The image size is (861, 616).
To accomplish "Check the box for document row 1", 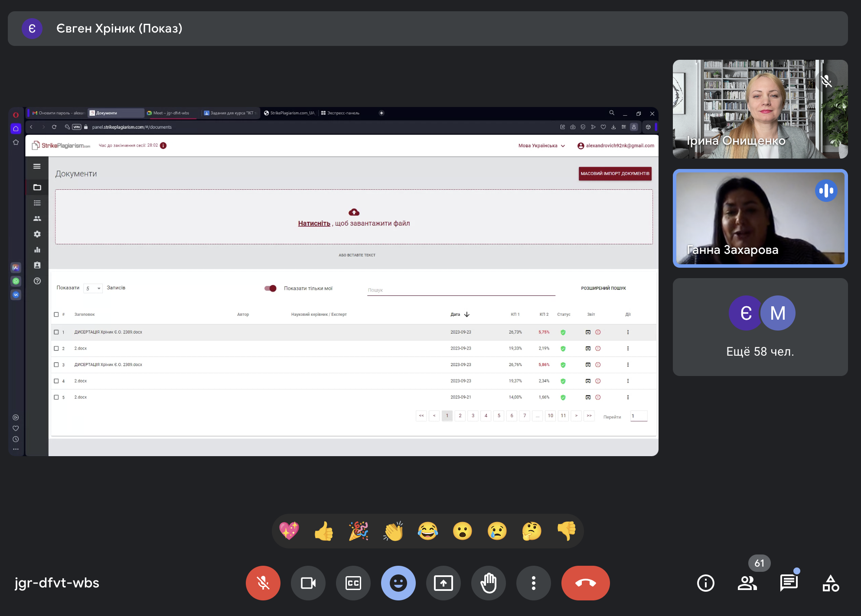I will [56, 332].
